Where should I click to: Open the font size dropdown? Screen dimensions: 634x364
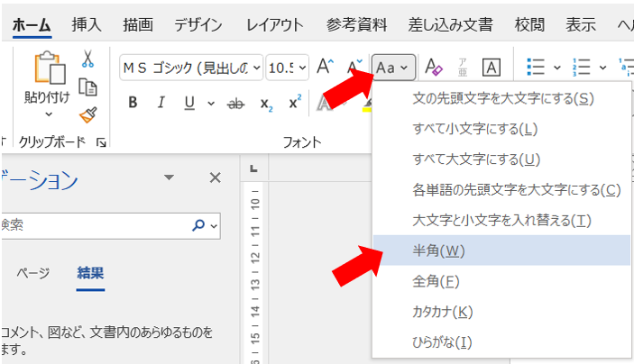[302, 68]
